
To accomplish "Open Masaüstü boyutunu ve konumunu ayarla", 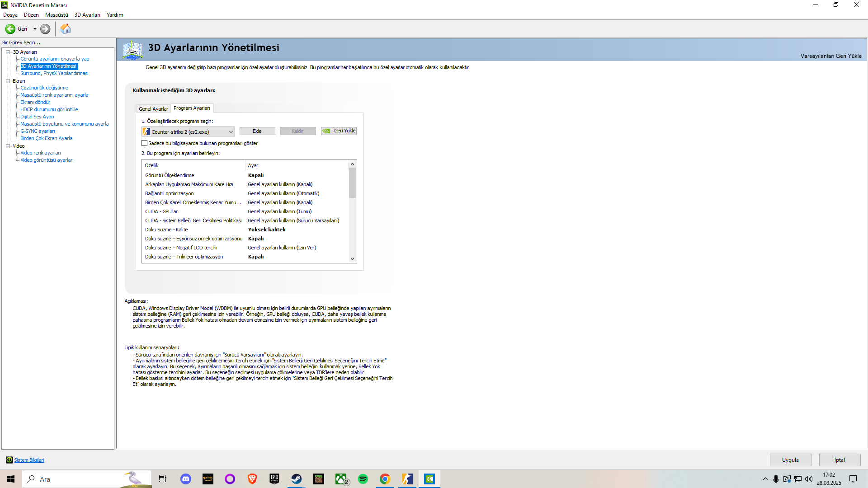I will point(65,124).
